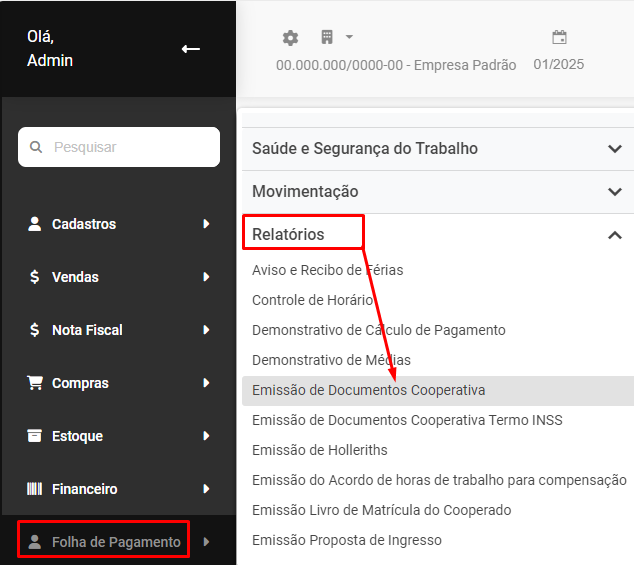Open Folha de Pagamento menu
The width and height of the screenshot is (634, 565).
pos(116,542)
